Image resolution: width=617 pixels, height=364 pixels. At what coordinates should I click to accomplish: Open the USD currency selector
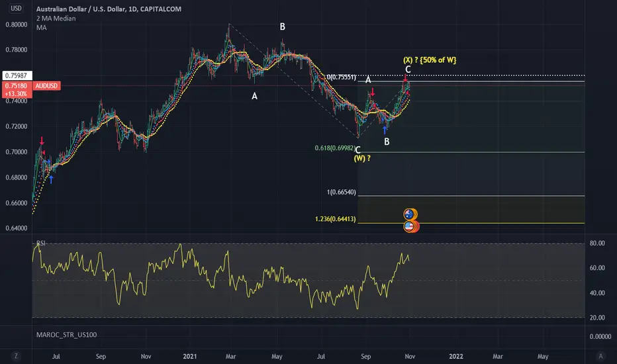point(16,8)
